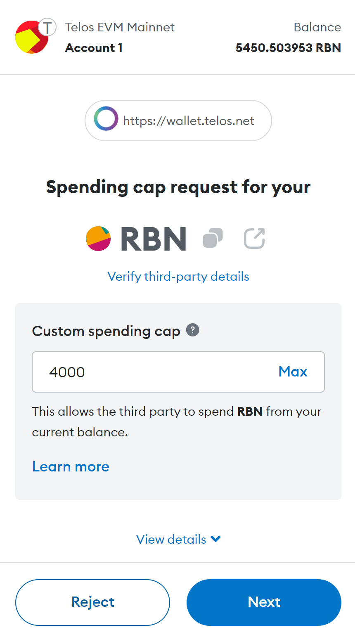
Task: Click the "Spending cap request for your" heading
Action: pyautogui.click(x=178, y=187)
